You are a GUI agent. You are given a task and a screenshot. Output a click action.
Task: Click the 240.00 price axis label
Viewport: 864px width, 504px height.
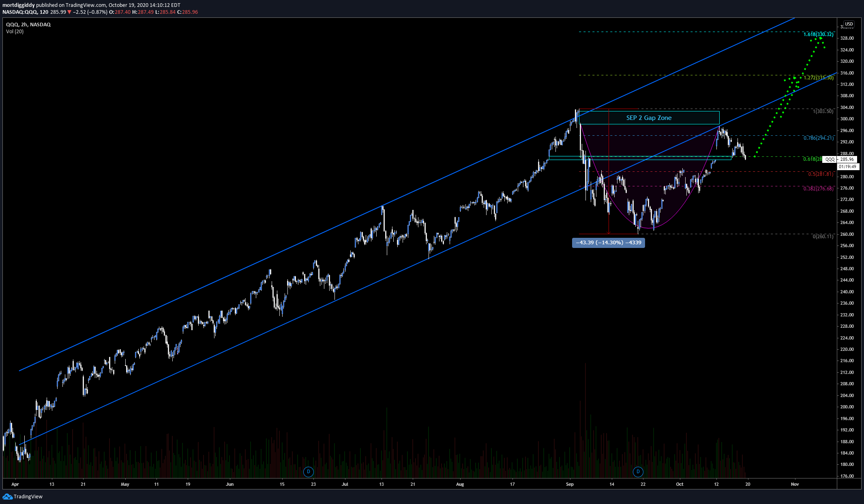point(847,292)
